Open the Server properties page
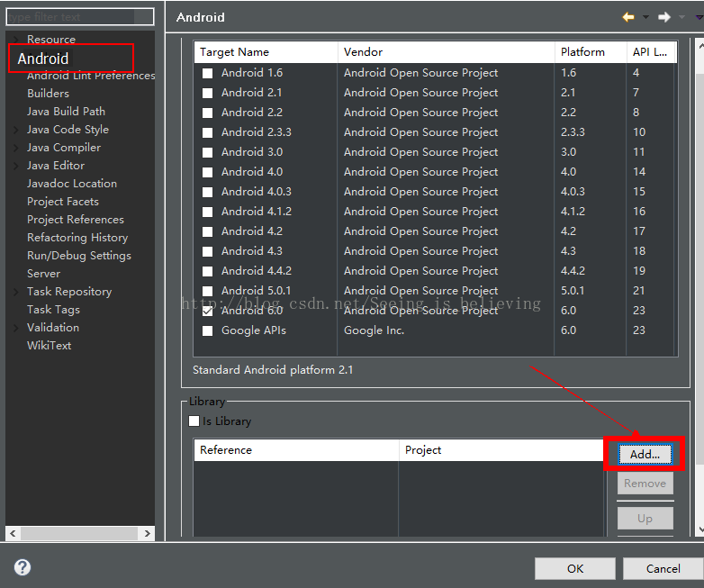This screenshot has width=704, height=588. click(x=43, y=274)
